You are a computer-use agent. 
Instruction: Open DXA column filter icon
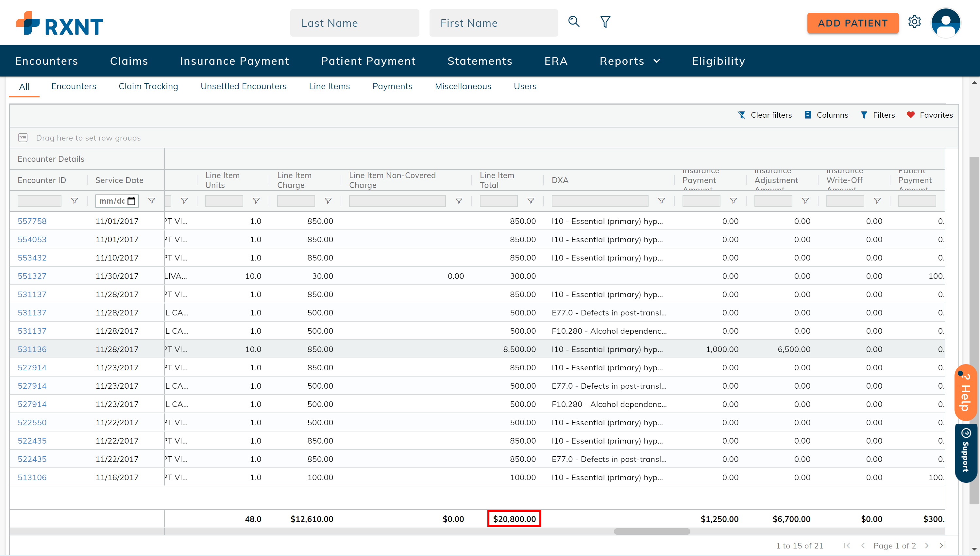pos(662,200)
